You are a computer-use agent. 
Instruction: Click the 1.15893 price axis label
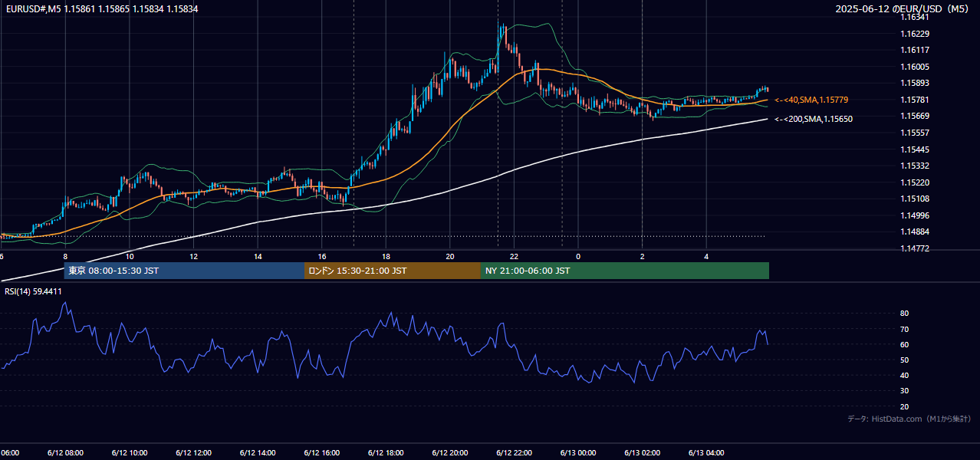[916, 83]
